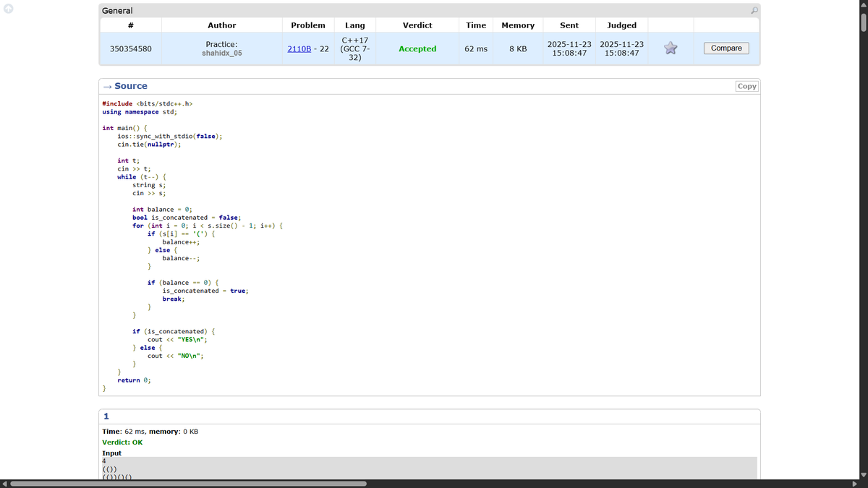The image size is (868, 488).
Task: Click the up arrow icon at top left
Action: 9,8
